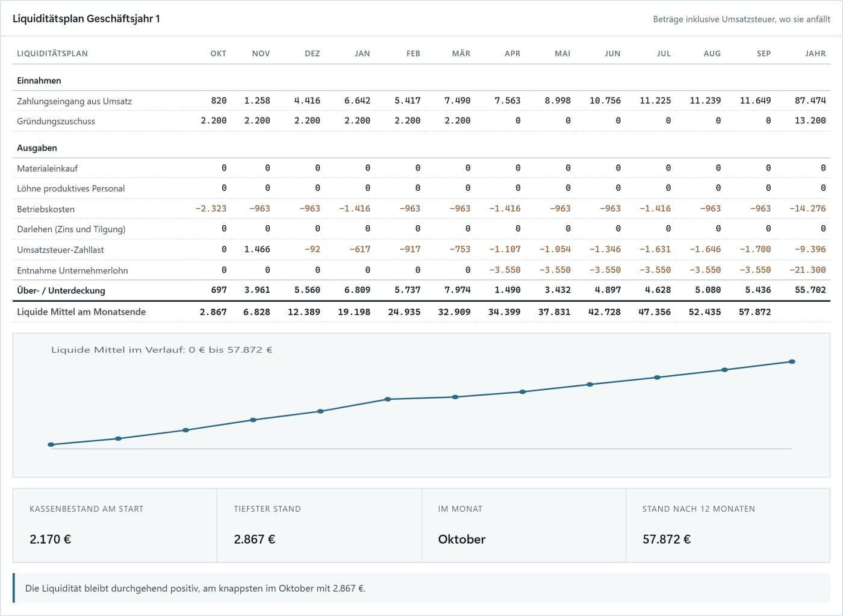The image size is (843, 616).
Task: Click the Kassenbestand am Start value 2.170 €
Action: 50,540
